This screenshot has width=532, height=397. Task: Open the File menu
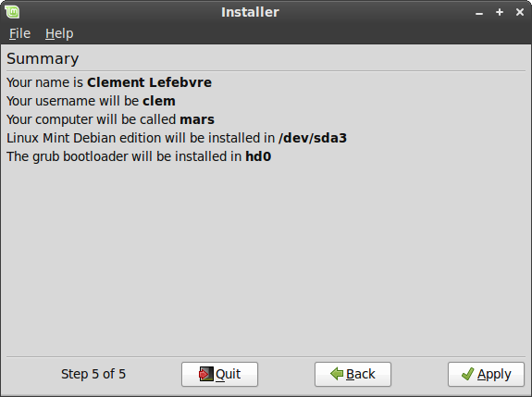click(x=19, y=33)
